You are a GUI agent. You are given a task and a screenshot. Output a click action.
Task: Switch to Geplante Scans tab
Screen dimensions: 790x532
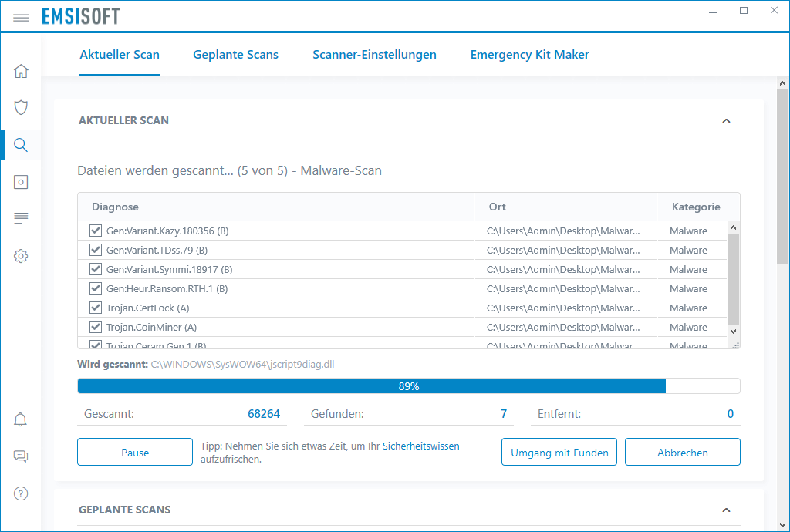click(x=236, y=55)
